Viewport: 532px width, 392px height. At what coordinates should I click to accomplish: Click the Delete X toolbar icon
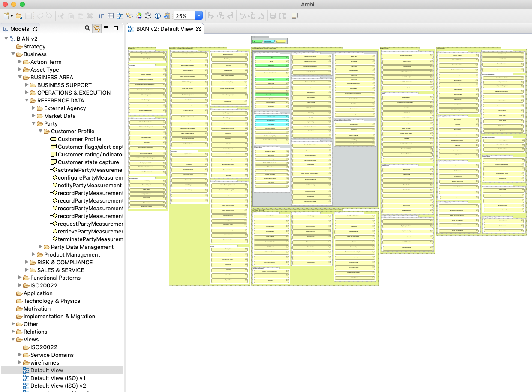[x=90, y=16]
